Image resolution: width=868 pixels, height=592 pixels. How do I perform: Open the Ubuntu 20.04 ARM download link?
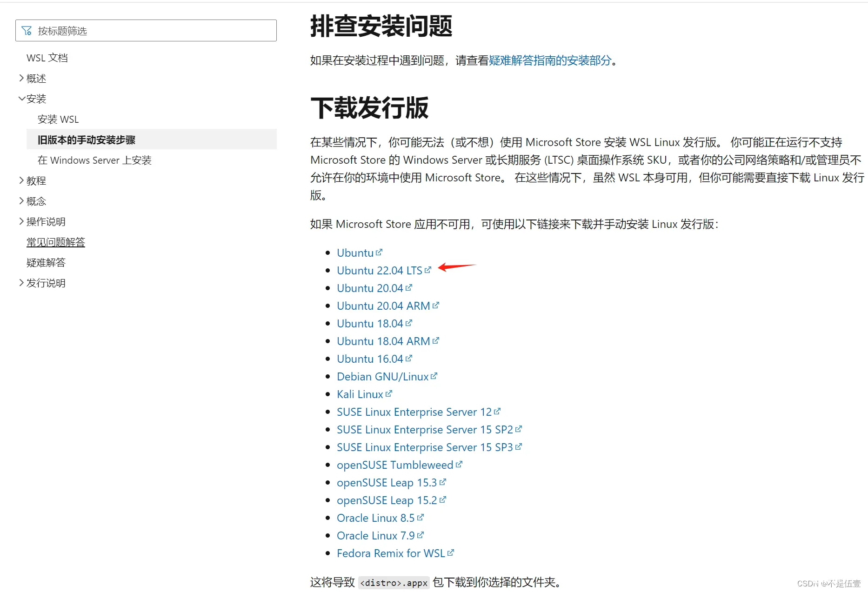[383, 306]
